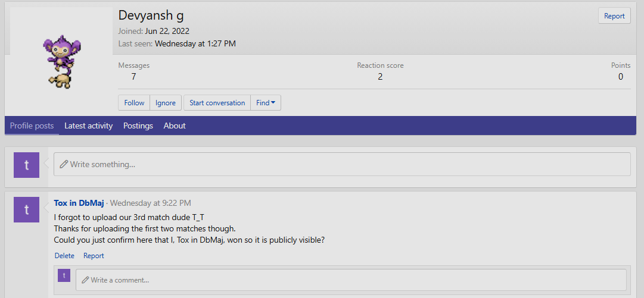The height and width of the screenshot is (298, 644).
Task: Click the purple 't' avatar beside Write something
Action: (26, 165)
